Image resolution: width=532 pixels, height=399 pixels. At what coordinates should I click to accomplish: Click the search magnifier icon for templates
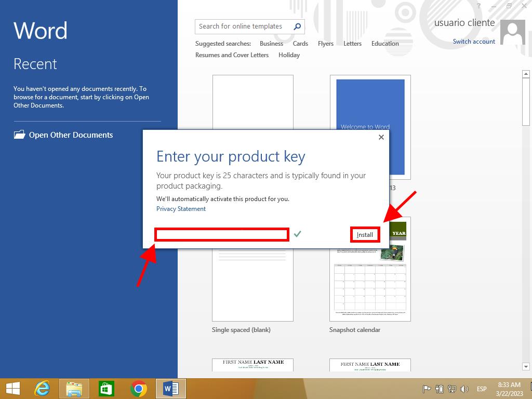(x=297, y=26)
